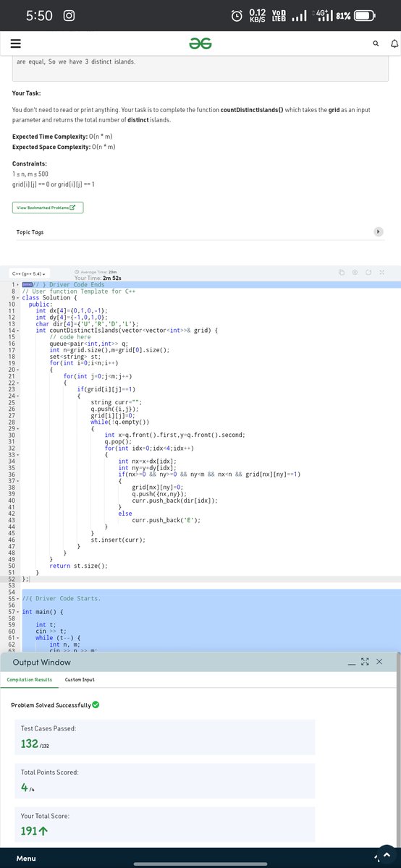Image resolution: width=401 pixels, height=868 pixels.
Task: Click the 'Your Time: 2m 52s' text
Action: click(98, 278)
